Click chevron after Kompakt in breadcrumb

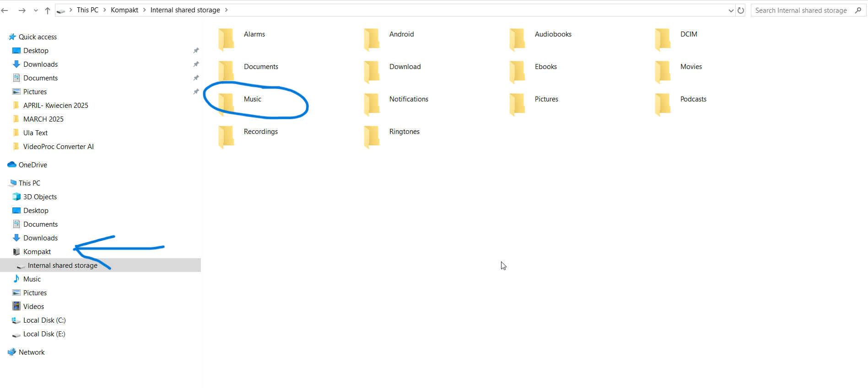tap(144, 10)
